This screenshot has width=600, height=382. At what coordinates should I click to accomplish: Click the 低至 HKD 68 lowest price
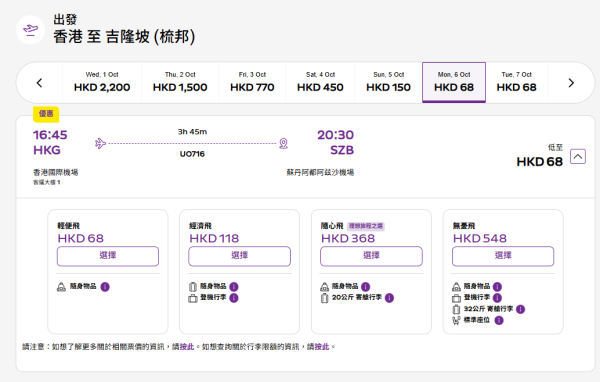(x=540, y=156)
